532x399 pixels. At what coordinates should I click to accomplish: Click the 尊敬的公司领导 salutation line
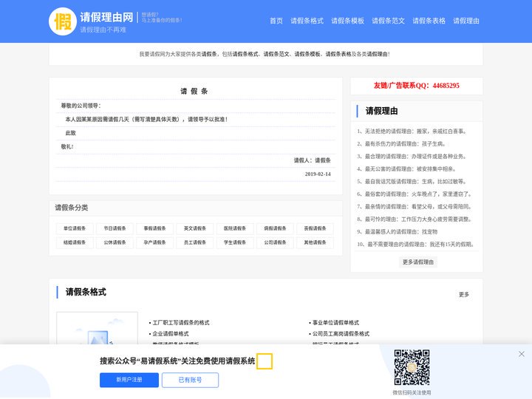point(81,106)
